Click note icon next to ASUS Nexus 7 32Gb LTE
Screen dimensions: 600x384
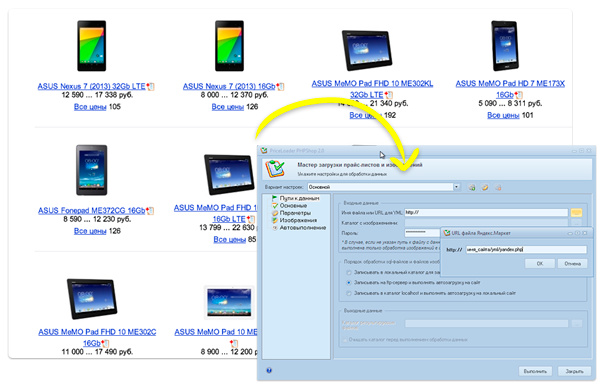(150, 87)
